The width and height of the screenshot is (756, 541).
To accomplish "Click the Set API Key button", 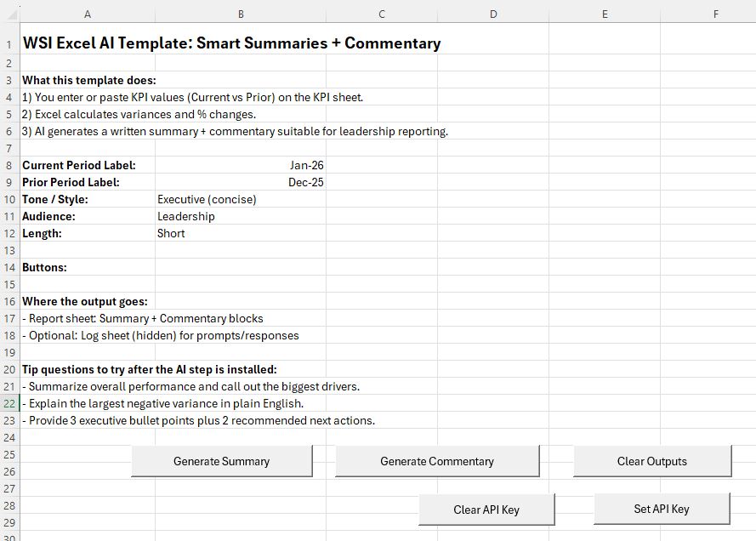I will coord(661,509).
